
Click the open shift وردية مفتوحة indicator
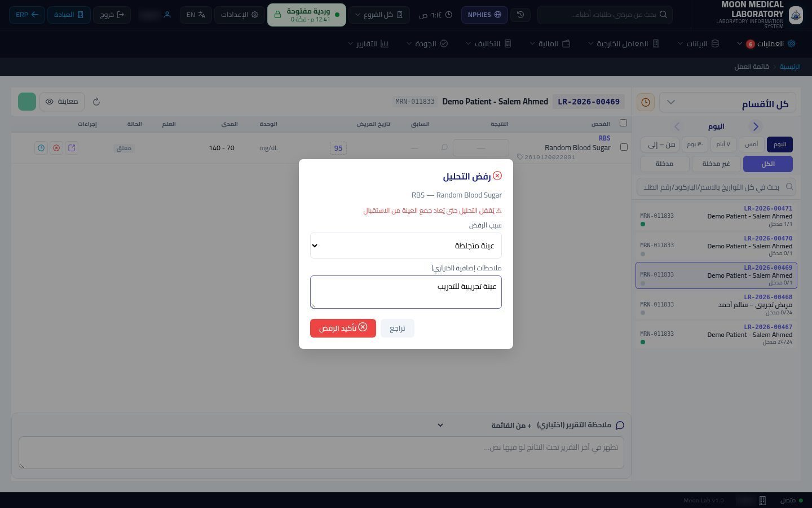coord(306,15)
